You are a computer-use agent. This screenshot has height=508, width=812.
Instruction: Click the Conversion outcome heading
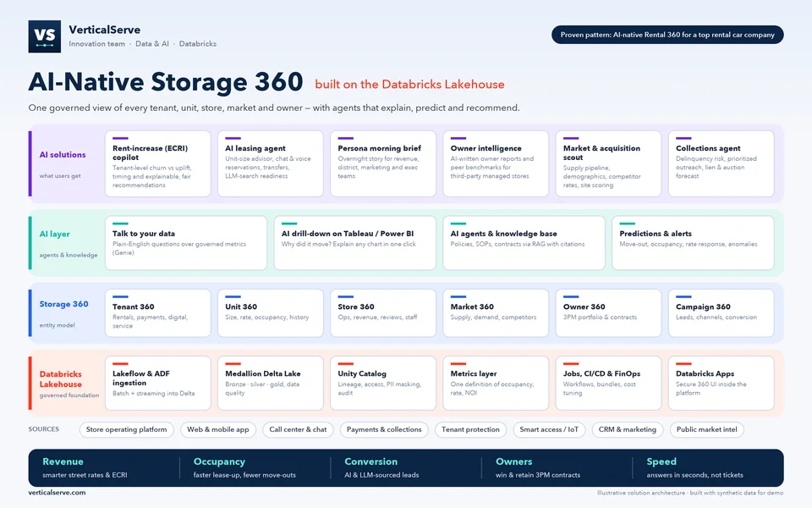point(370,461)
